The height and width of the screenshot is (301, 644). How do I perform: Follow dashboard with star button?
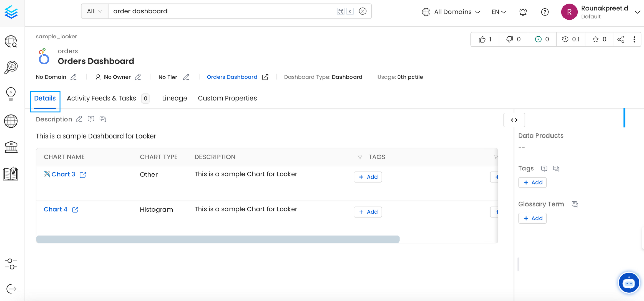tap(599, 39)
